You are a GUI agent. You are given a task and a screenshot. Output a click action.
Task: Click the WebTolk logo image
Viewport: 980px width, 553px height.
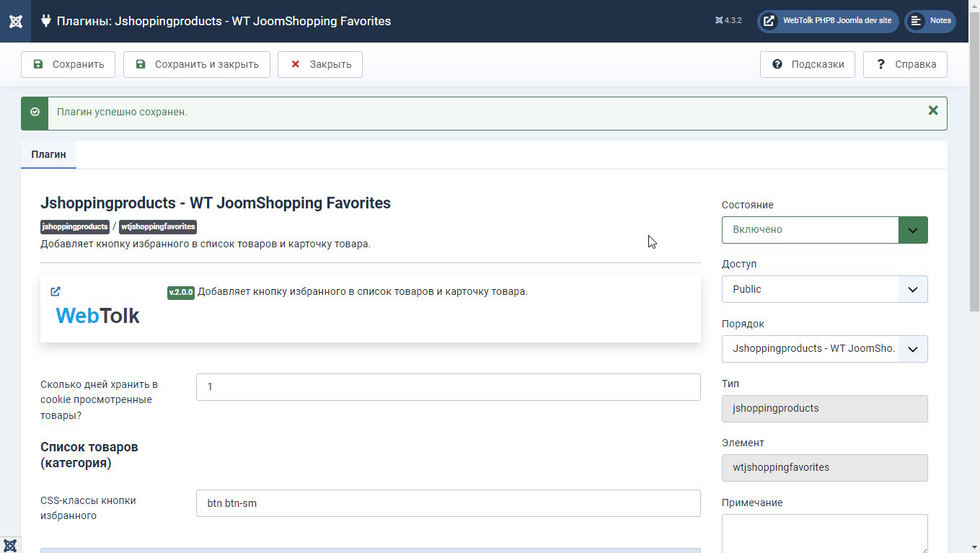pyautogui.click(x=97, y=316)
